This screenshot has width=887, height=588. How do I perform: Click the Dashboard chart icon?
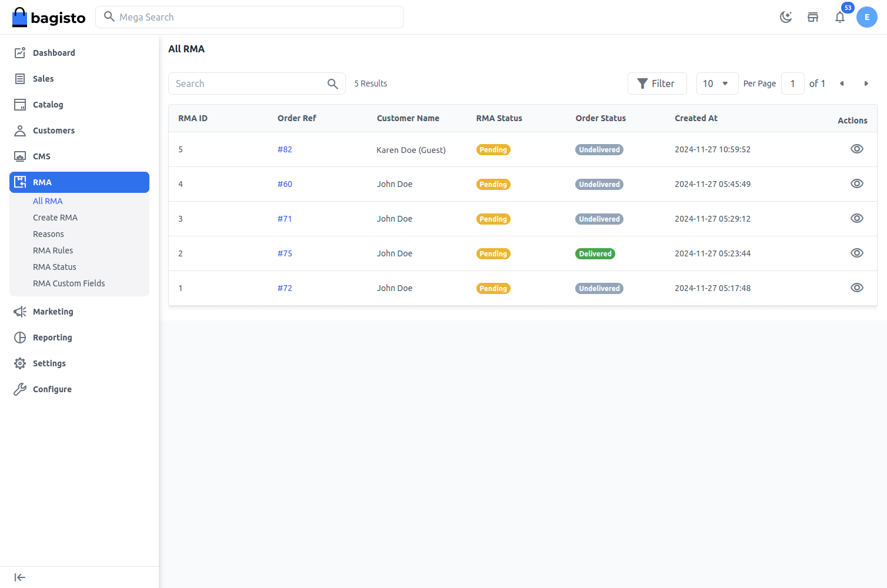pos(20,53)
